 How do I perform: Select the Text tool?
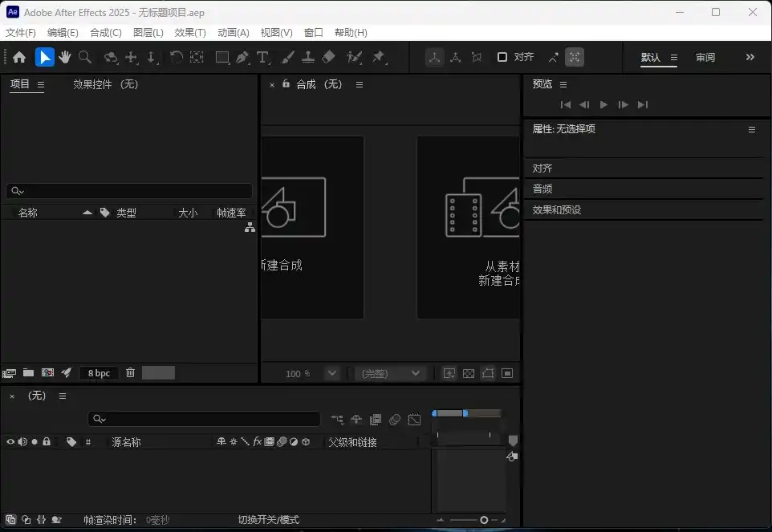(262, 57)
